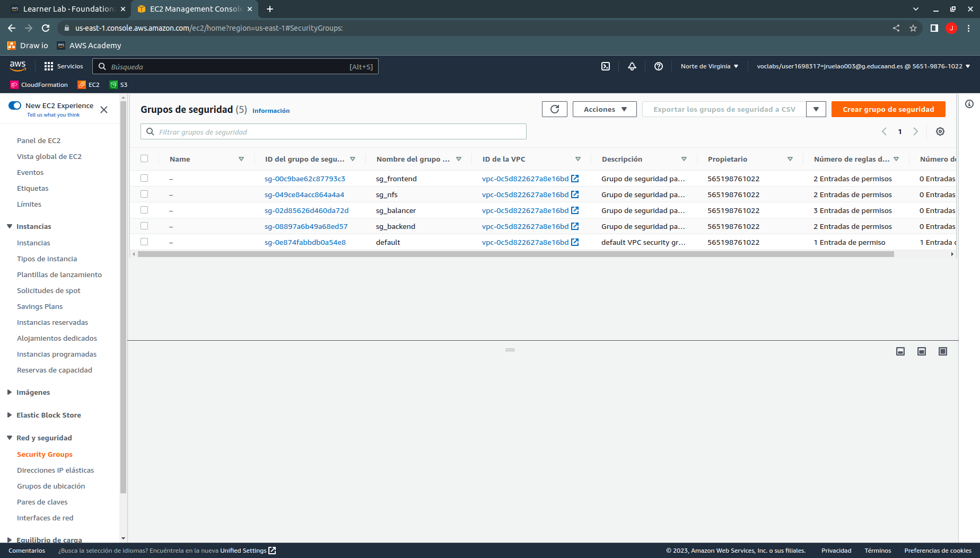
Task: Click the CloudFormation favorites shortcut
Action: tap(38, 85)
